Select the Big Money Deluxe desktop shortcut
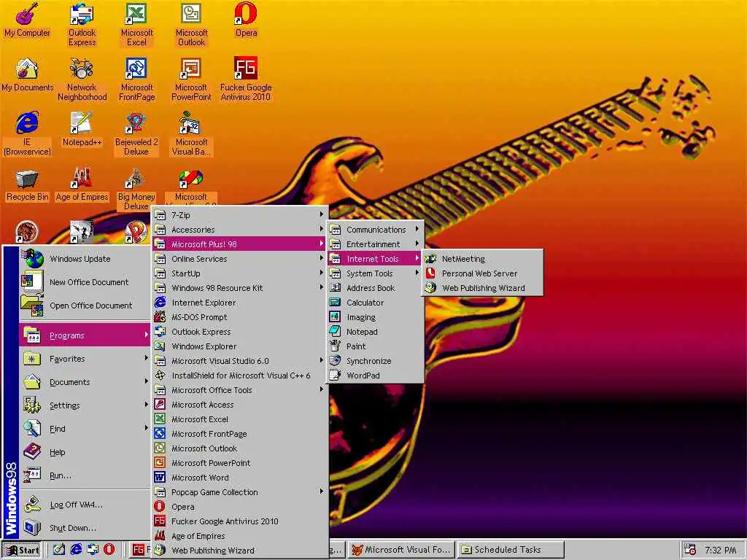 pos(136,189)
